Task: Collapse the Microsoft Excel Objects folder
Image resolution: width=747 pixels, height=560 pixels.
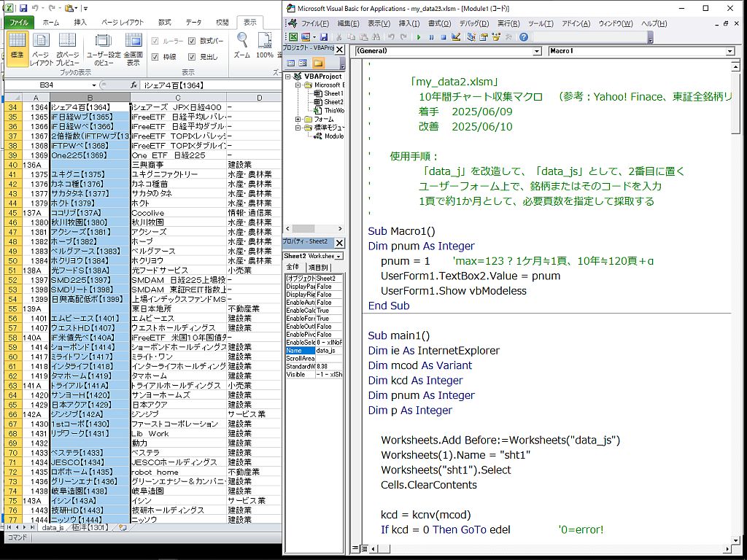Action: [298, 85]
